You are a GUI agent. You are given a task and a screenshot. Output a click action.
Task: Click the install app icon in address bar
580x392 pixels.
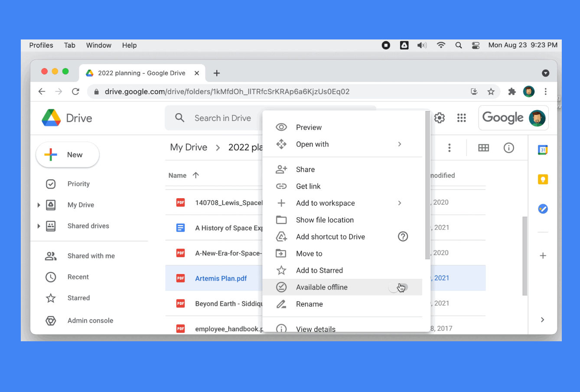474,91
